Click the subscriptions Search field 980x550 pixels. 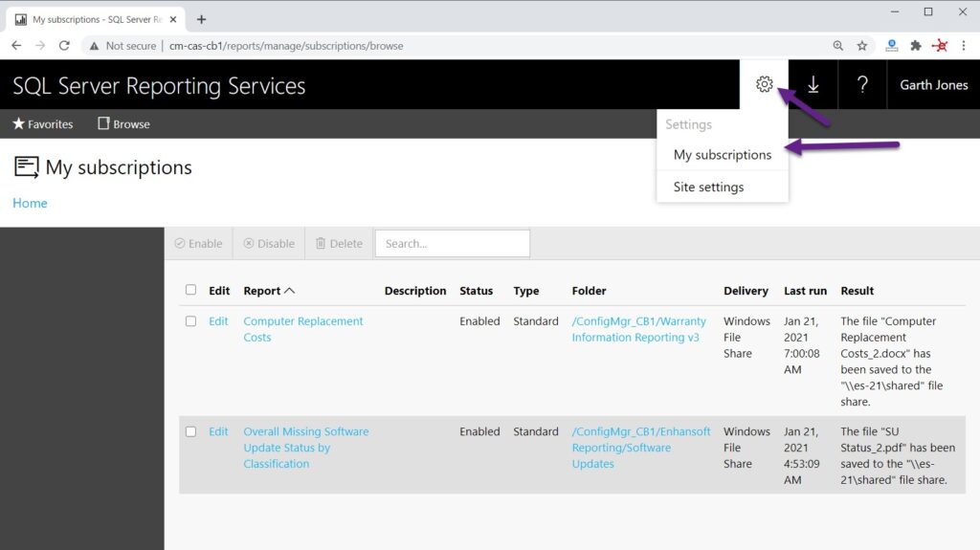tap(452, 243)
